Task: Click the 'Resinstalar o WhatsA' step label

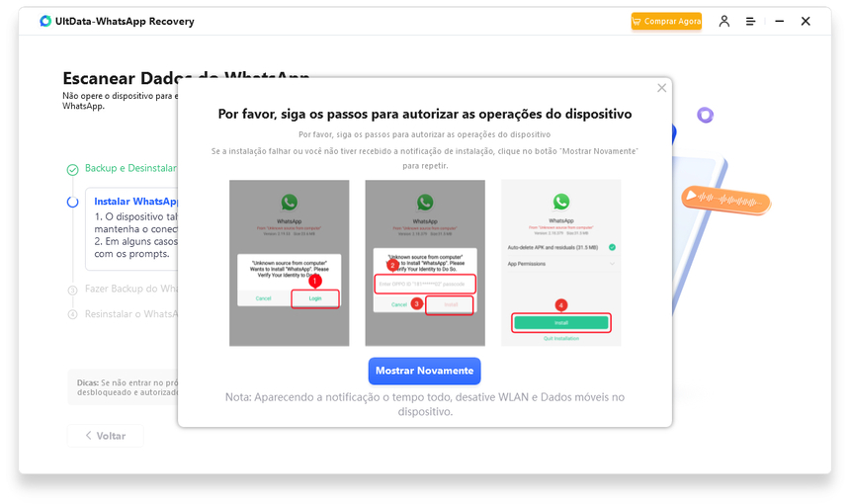Action: (x=131, y=314)
